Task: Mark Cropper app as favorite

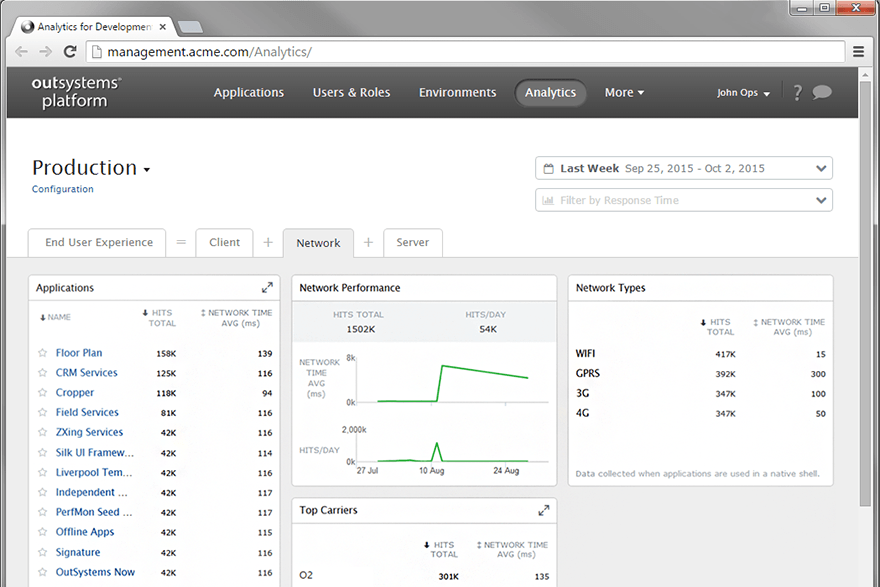Action: (43, 393)
